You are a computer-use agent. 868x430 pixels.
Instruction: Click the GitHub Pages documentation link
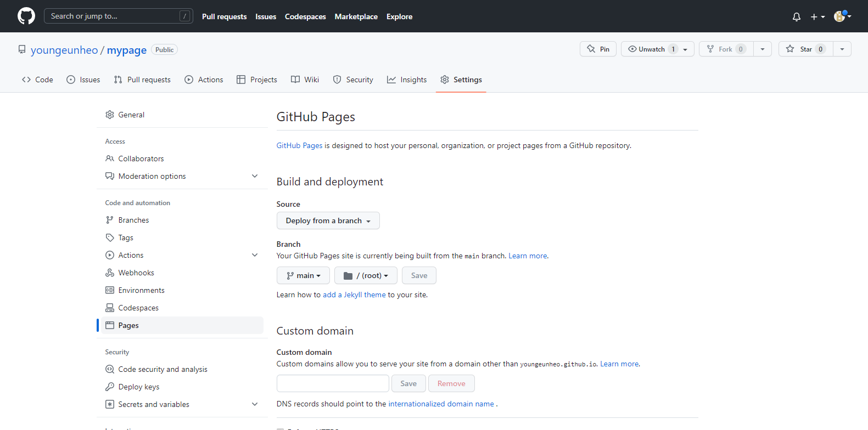point(300,145)
